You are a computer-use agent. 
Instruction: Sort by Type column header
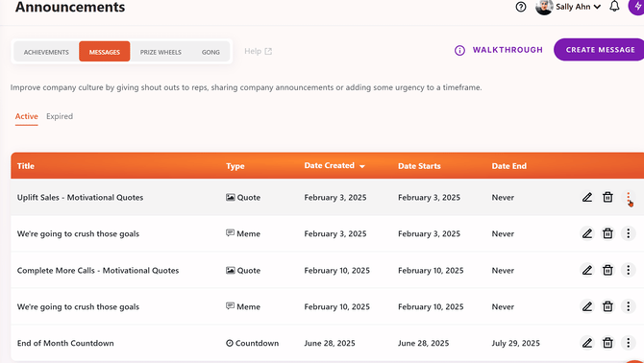click(235, 166)
